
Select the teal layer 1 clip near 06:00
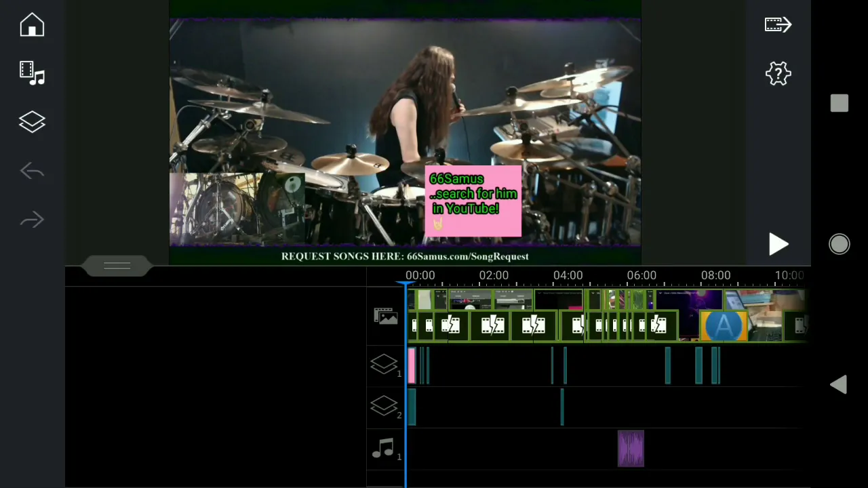pos(667,365)
